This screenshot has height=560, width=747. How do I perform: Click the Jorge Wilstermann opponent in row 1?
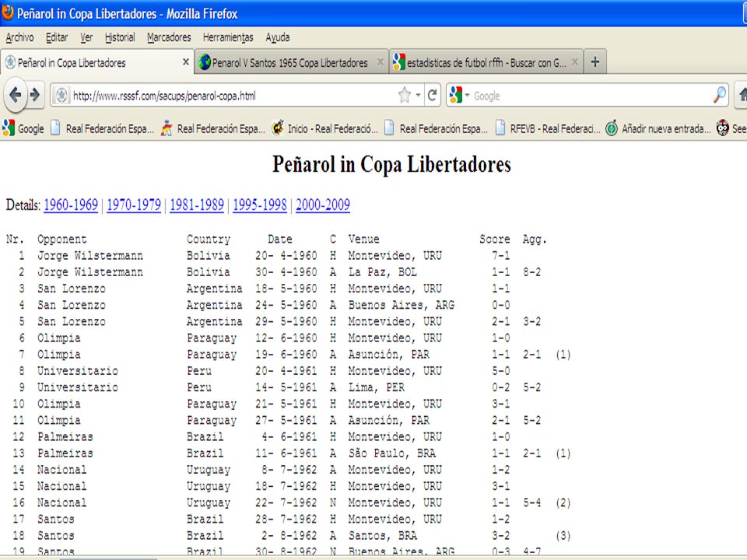pos(90,256)
